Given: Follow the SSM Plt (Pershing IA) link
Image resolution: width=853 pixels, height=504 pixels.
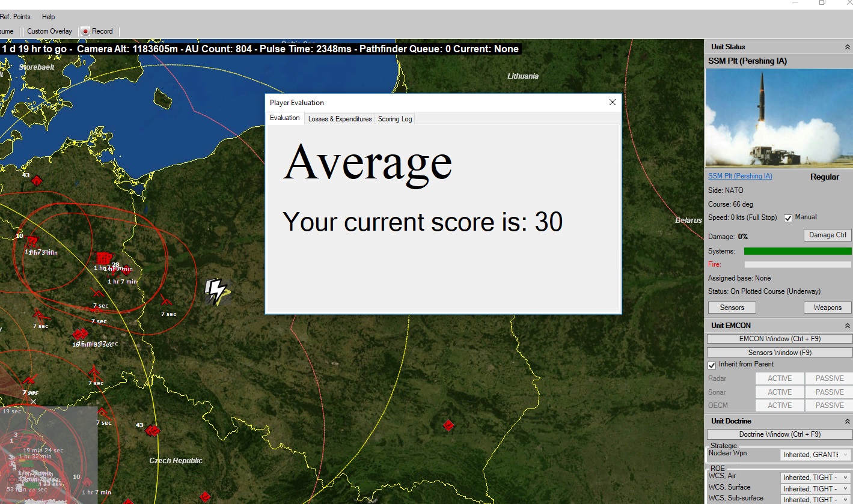Looking at the screenshot, I should (740, 176).
